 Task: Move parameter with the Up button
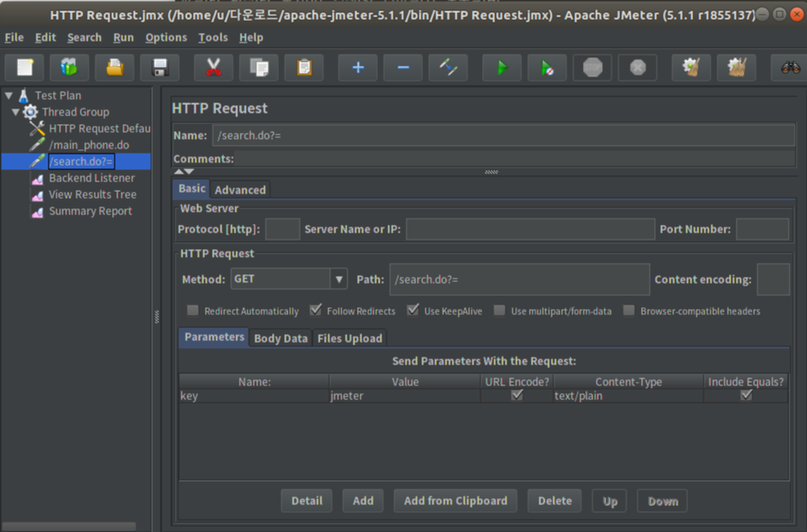[610, 501]
